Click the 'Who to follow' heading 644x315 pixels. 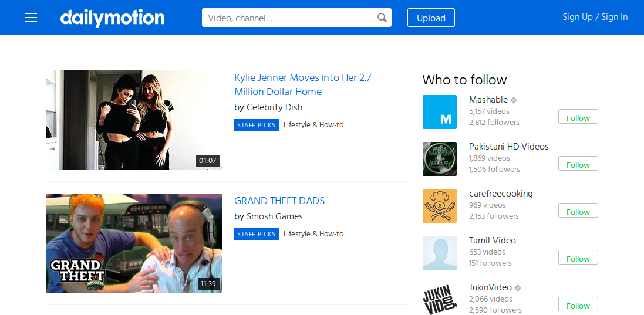[x=464, y=80]
